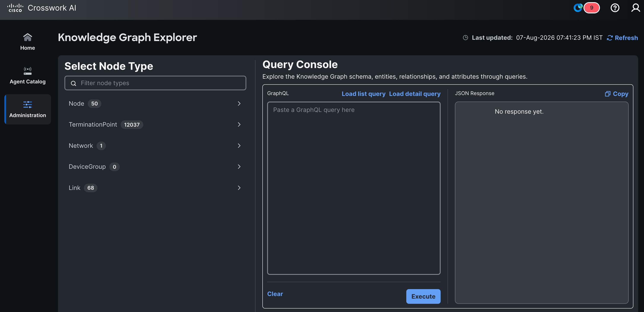The width and height of the screenshot is (644, 312).
Task: Select the Link type label
Action: coord(75,188)
